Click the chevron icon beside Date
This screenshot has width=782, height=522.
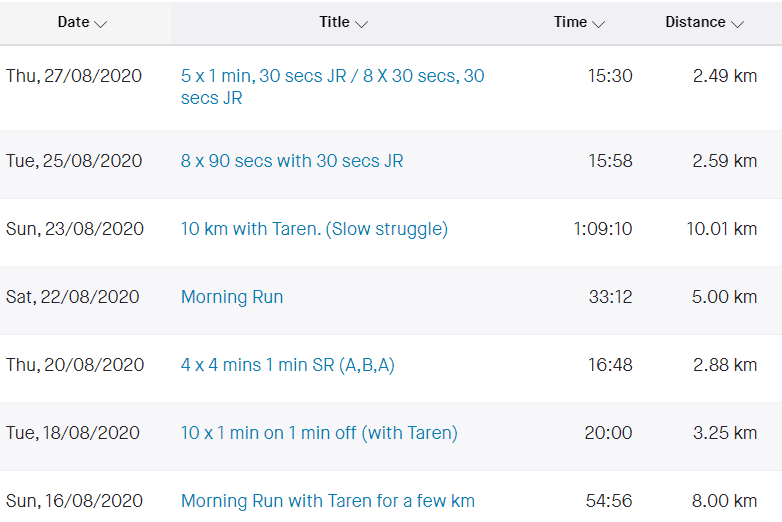(x=101, y=24)
